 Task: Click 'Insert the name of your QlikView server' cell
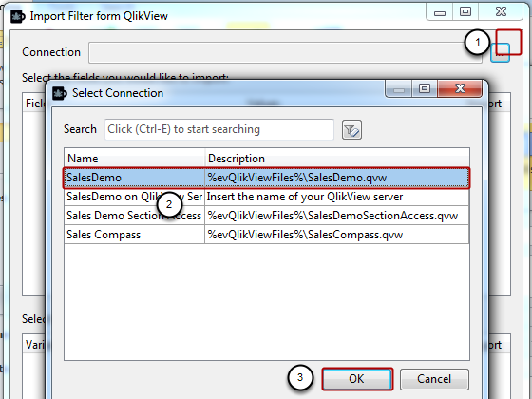[337, 197]
